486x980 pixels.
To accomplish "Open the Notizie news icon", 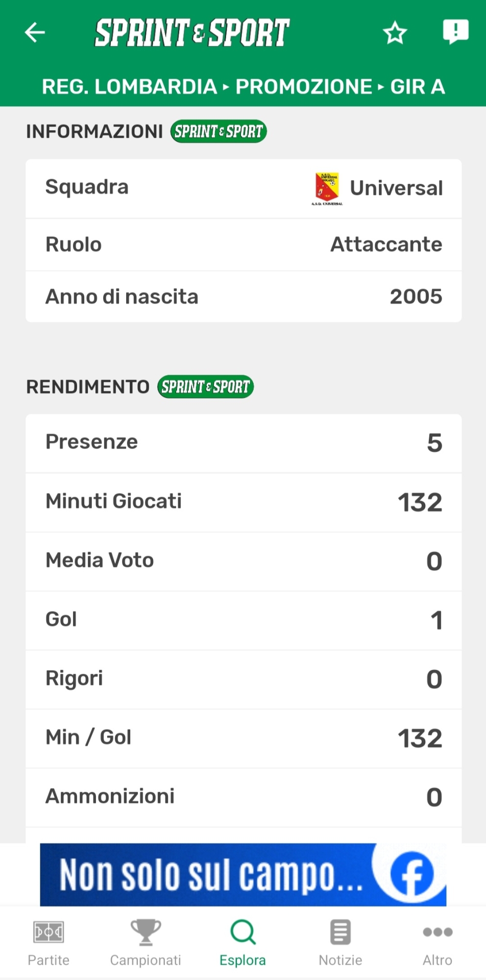I will (x=340, y=932).
